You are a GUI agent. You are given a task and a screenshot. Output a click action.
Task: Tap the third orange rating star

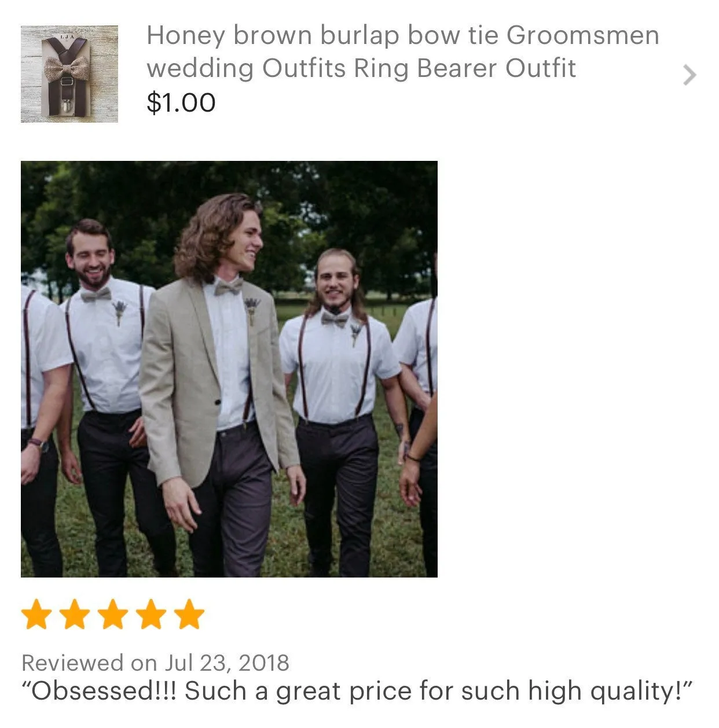click(113, 614)
